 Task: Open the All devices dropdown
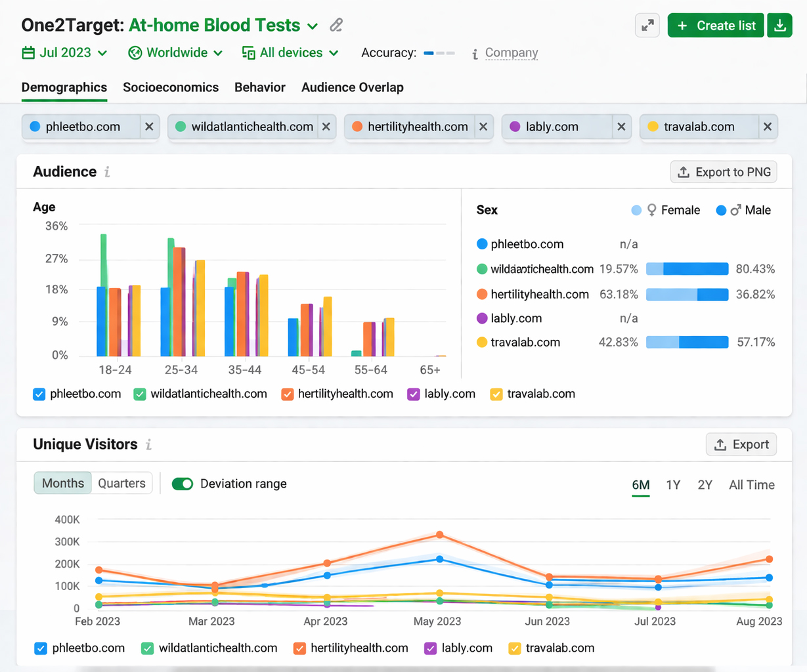click(x=290, y=52)
